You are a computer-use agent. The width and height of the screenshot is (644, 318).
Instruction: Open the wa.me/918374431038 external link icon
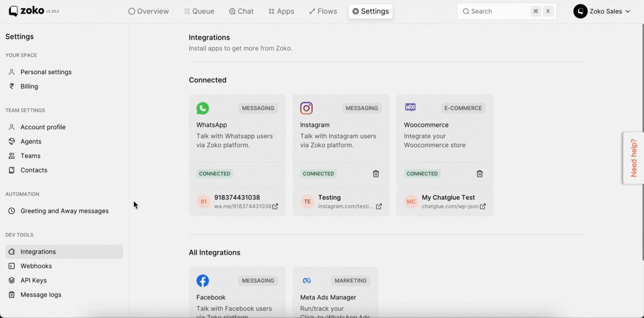pyautogui.click(x=275, y=206)
